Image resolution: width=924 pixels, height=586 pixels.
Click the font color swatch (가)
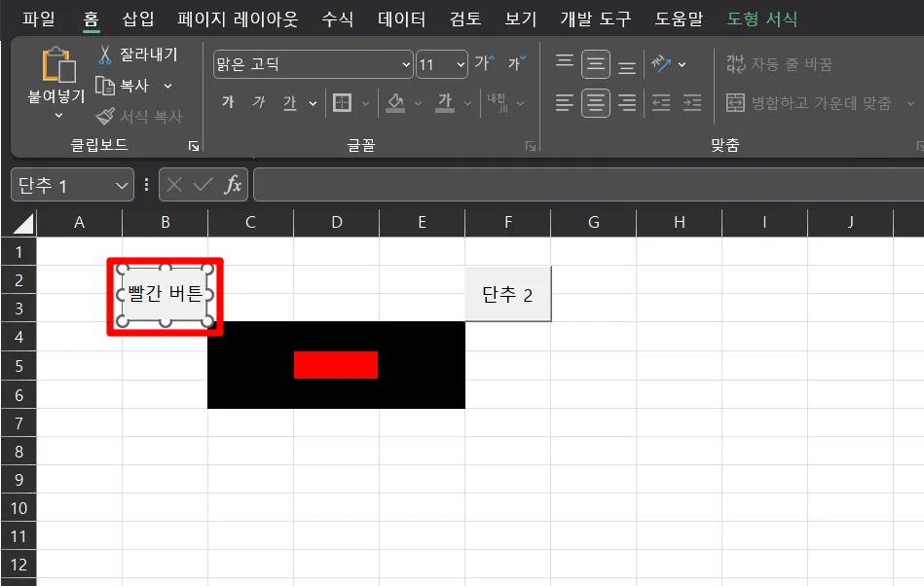(446, 102)
